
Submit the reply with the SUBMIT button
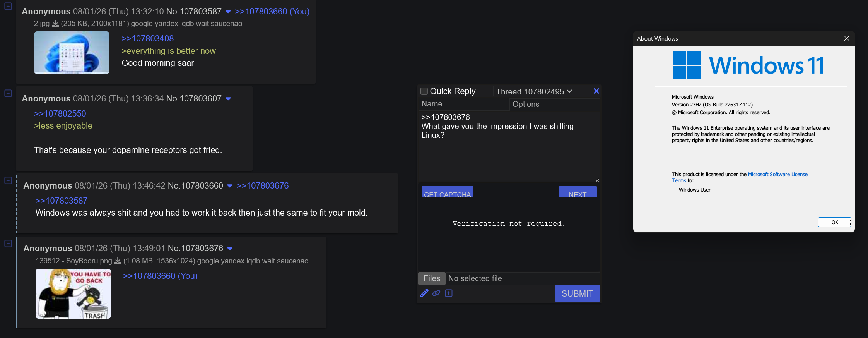click(578, 293)
